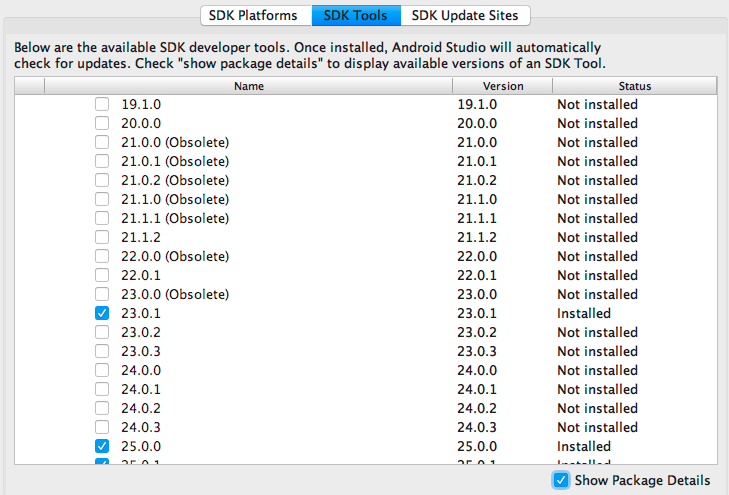Image resolution: width=729 pixels, height=495 pixels.
Task: Tick the 23.0.3 checkbox
Action: (x=102, y=351)
